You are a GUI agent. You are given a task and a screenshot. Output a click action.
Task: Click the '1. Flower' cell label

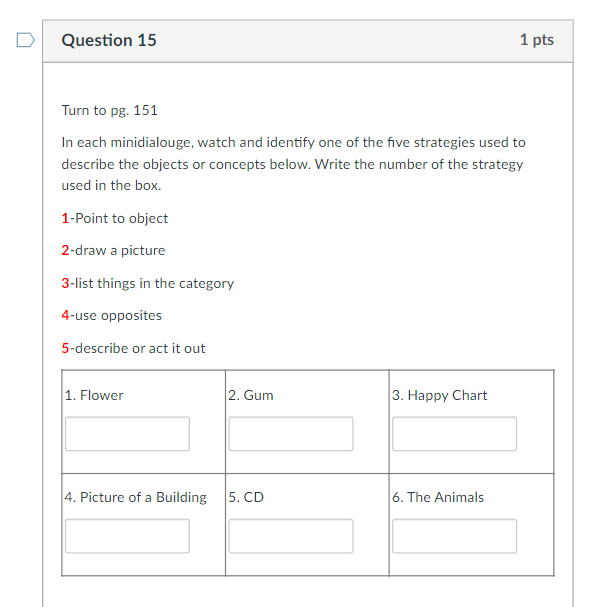[x=94, y=395]
